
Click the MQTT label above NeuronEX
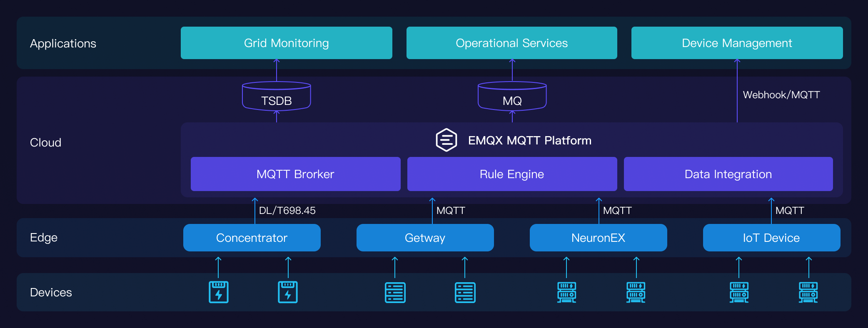[x=617, y=211]
